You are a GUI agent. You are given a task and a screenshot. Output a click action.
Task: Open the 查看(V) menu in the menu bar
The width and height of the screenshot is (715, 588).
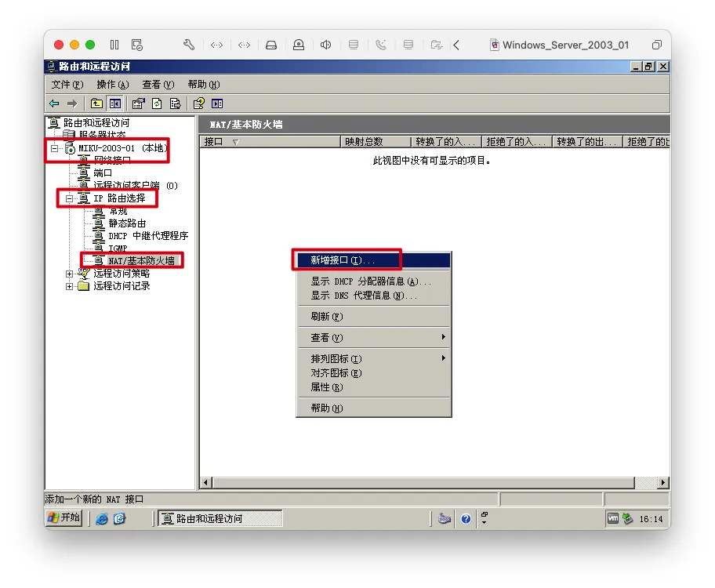coord(158,85)
